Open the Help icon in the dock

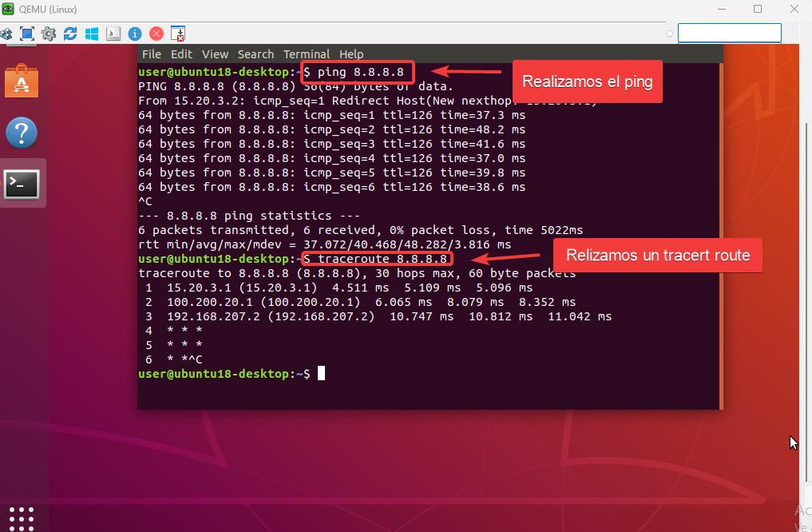pos(22,133)
